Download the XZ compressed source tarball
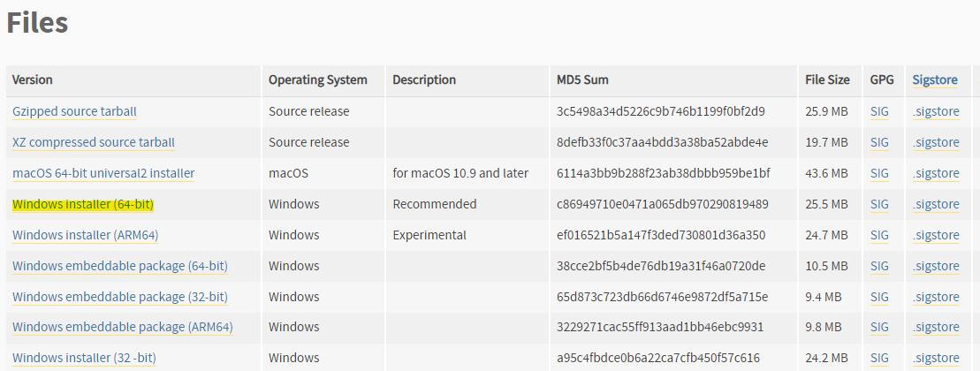The height and width of the screenshot is (371, 980). (x=94, y=142)
